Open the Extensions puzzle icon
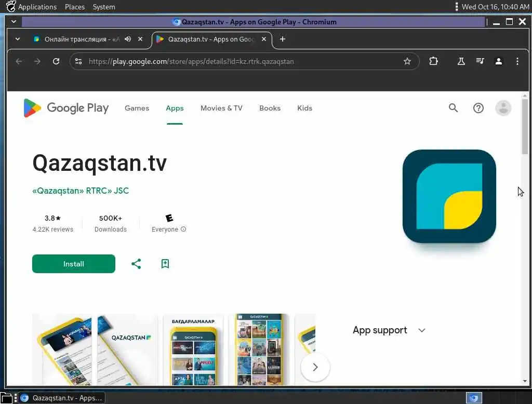 click(433, 61)
